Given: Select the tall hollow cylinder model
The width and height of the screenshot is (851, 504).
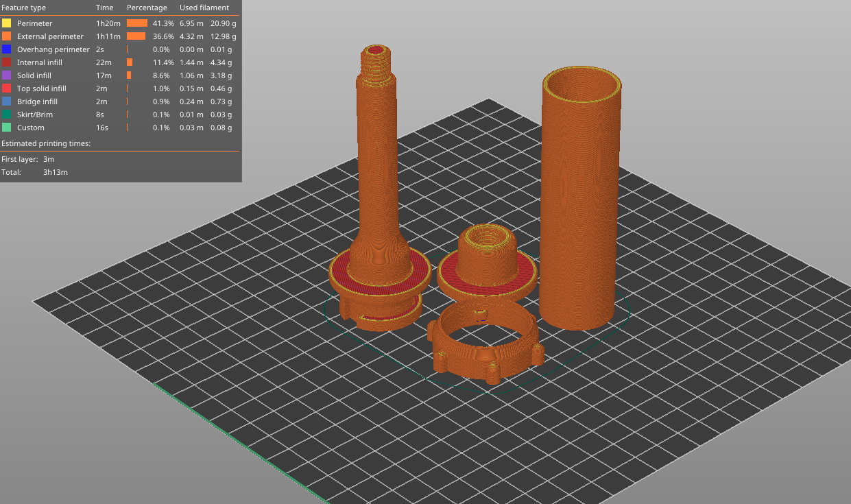Looking at the screenshot, I should [x=579, y=206].
